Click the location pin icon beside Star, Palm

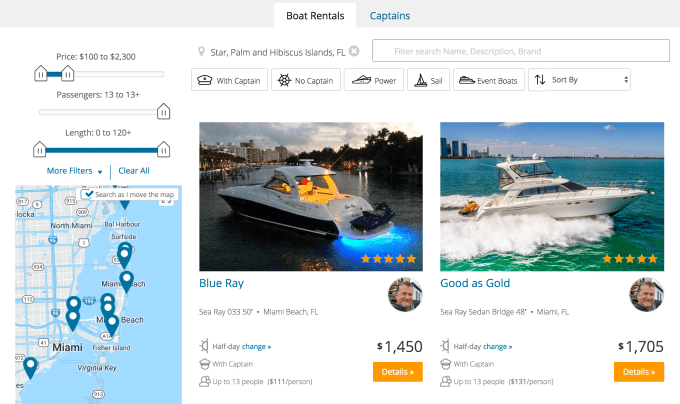201,52
